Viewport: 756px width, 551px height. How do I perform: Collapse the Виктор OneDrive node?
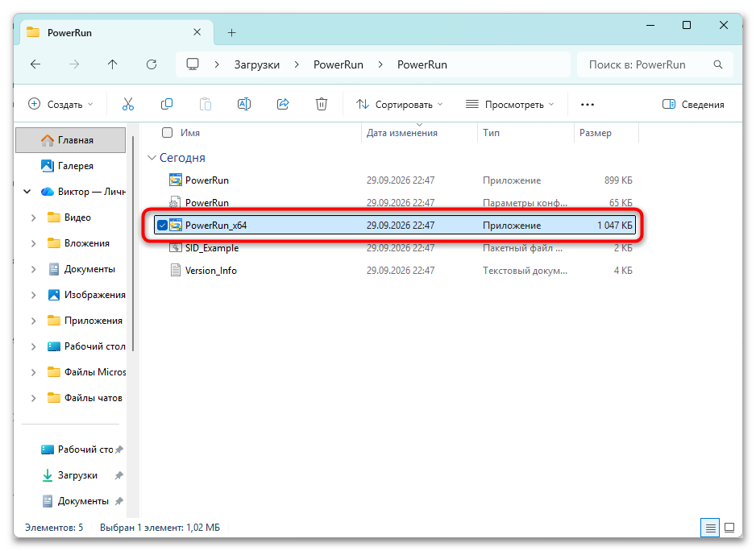pyautogui.click(x=27, y=192)
